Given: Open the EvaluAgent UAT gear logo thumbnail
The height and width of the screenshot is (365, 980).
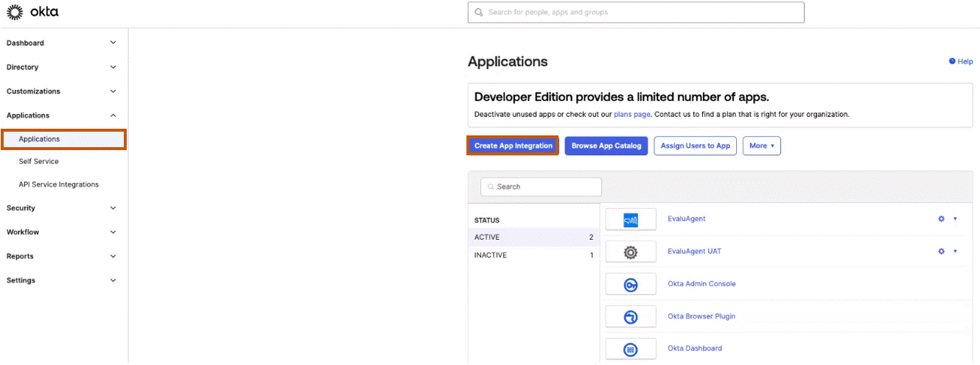Looking at the screenshot, I should click(x=631, y=252).
